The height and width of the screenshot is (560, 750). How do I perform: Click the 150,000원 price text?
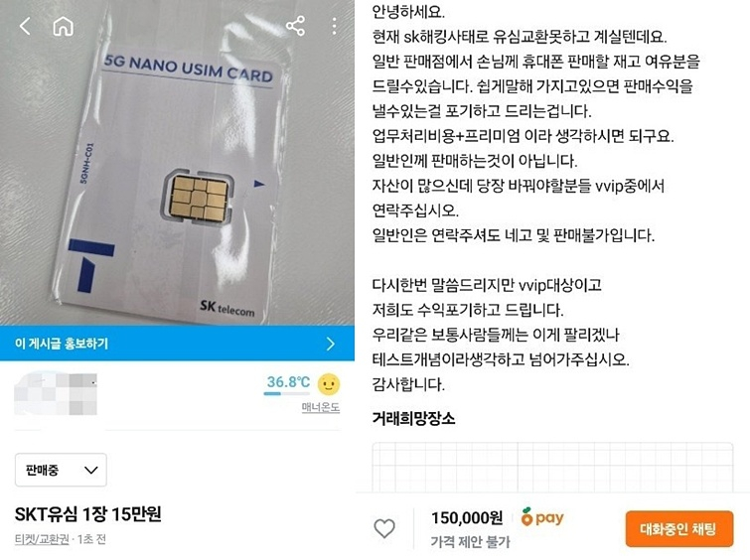pyautogui.click(x=467, y=517)
